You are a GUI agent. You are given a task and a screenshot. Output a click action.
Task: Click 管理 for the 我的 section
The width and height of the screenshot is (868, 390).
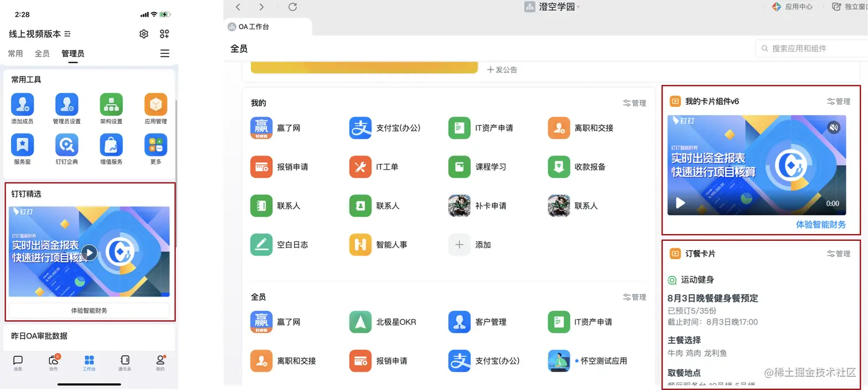[x=634, y=103]
